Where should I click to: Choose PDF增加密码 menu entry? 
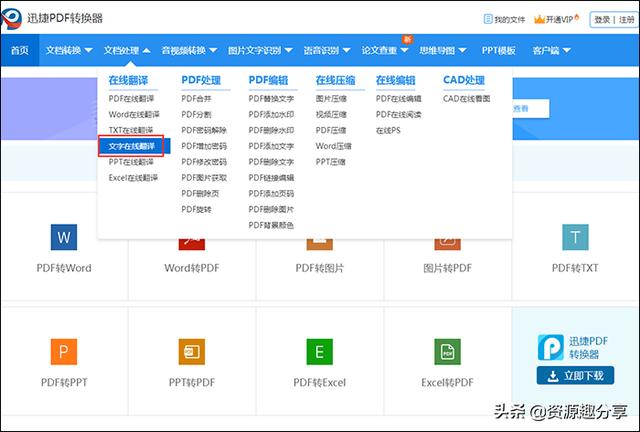(x=204, y=146)
